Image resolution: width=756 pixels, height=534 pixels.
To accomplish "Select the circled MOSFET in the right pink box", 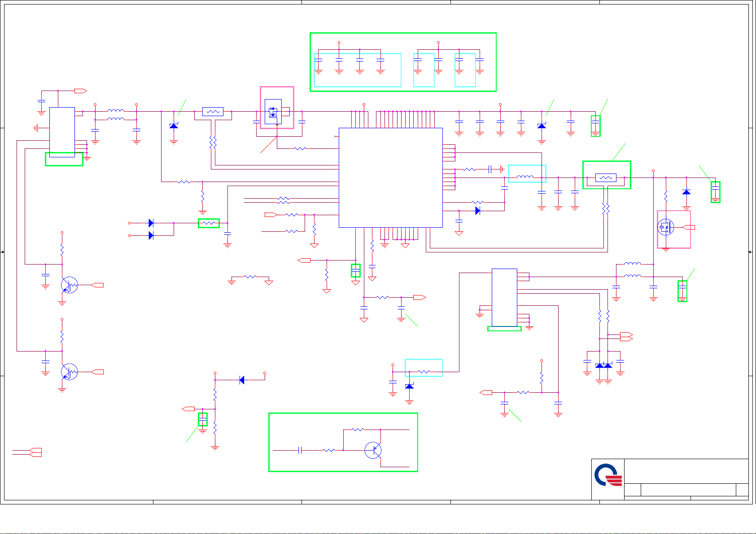I will pos(666,227).
